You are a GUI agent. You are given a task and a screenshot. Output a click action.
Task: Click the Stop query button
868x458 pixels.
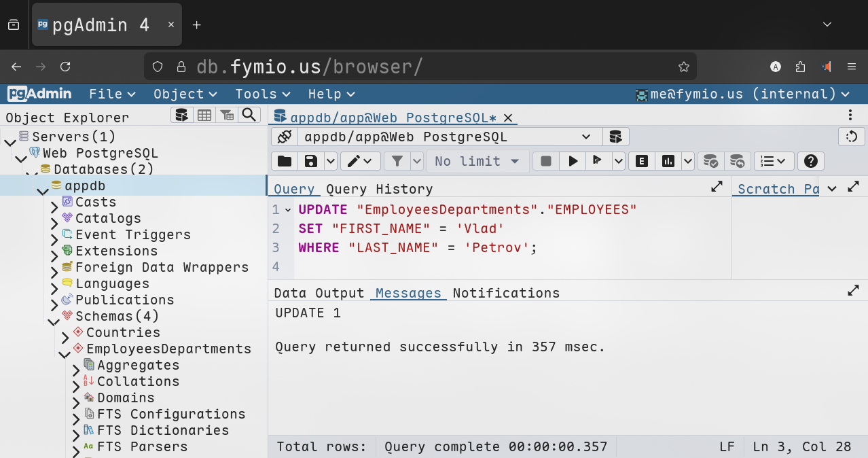click(545, 161)
